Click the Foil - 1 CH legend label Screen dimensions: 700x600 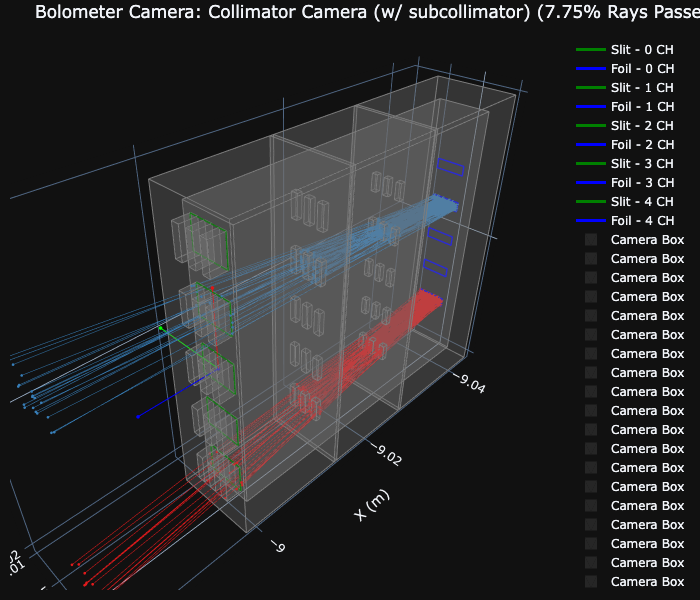click(x=642, y=106)
